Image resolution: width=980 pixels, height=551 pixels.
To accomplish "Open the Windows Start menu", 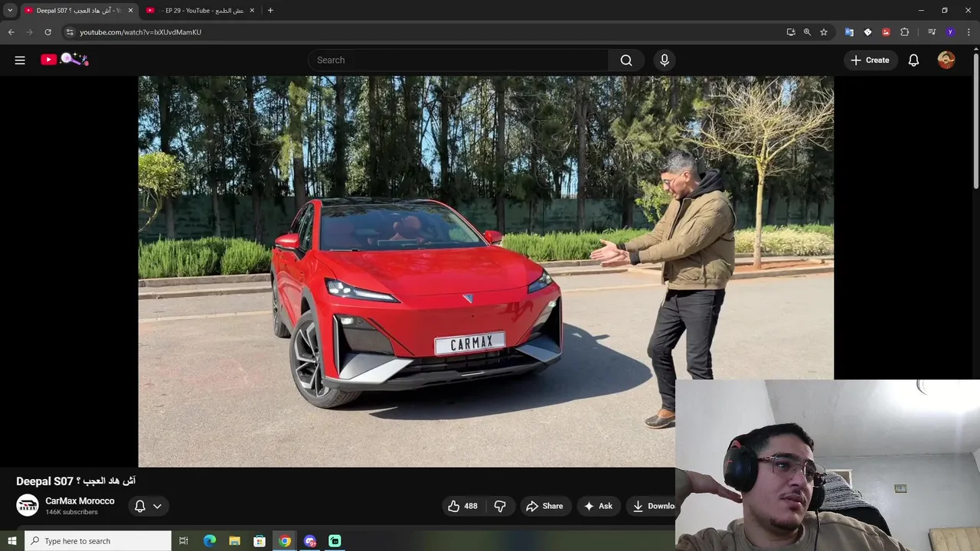I will click(x=11, y=541).
